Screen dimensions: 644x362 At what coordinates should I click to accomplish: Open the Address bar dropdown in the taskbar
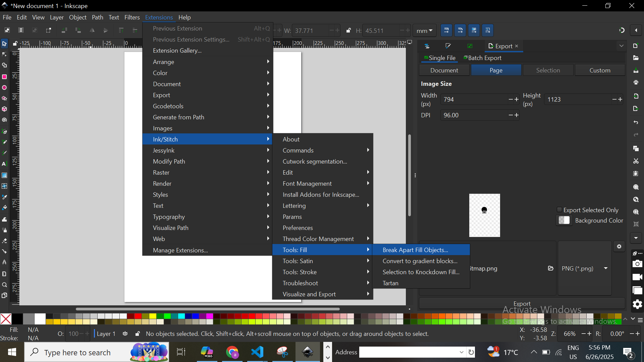tap(462, 352)
